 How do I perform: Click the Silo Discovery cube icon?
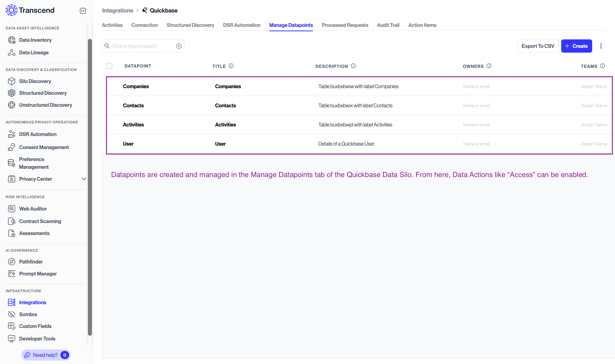tap(12, 81)
